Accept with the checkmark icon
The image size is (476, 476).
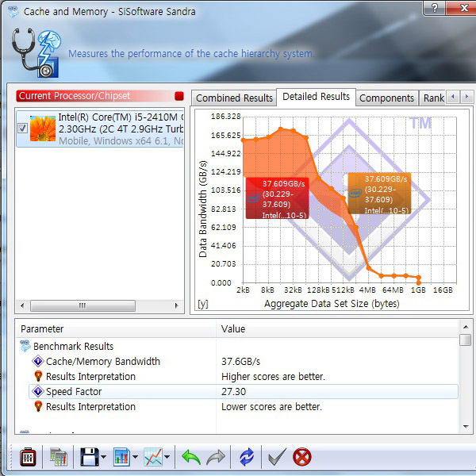point(277,457)
